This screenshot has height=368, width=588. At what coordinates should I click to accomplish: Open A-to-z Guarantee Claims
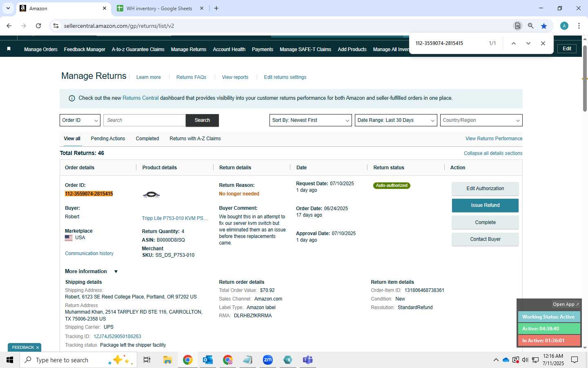[138, 49]
